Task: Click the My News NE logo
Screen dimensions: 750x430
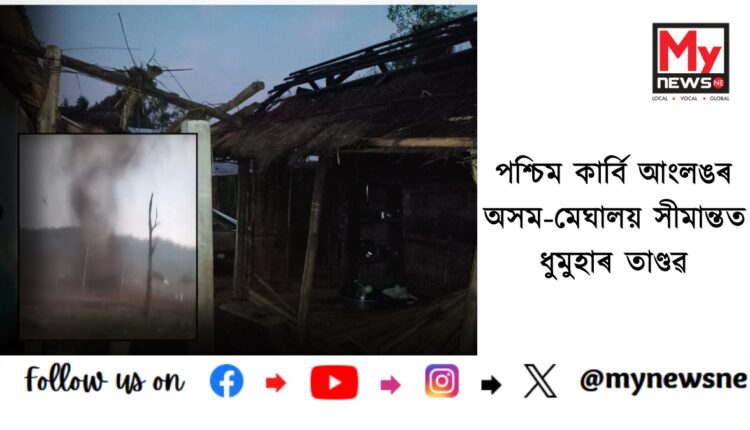Action: (691, 59)
